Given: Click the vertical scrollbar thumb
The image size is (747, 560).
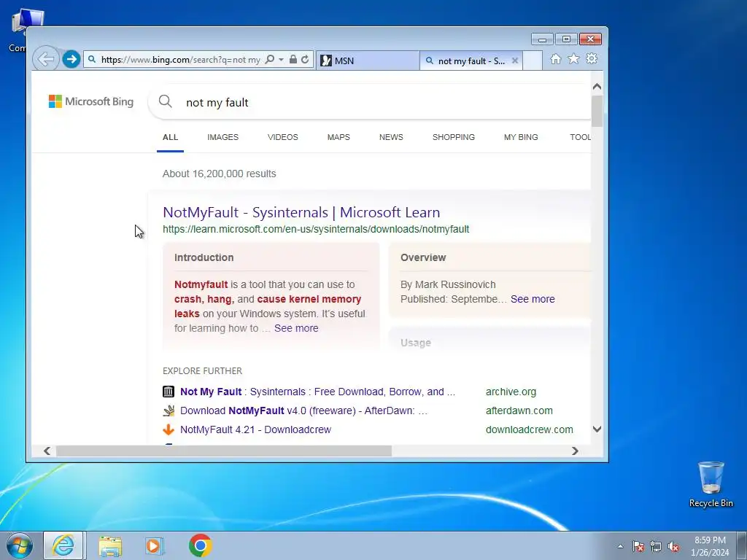Looking at the screenshot, I should [x=597, y=111].
